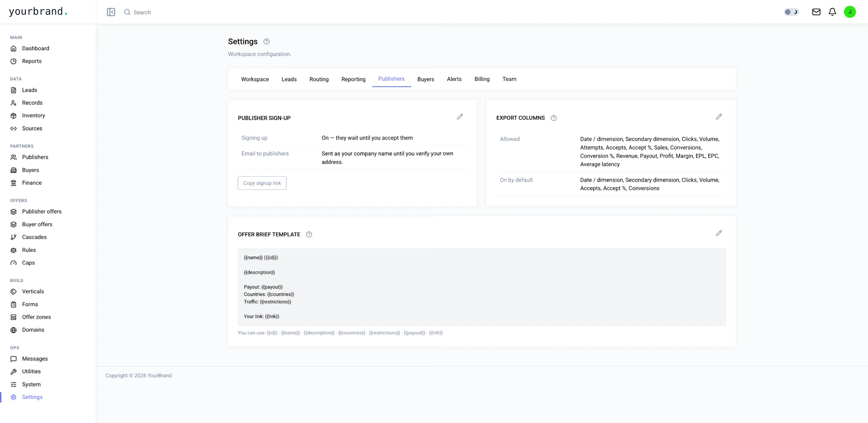Toggle dark mode switch

coord(791,12)
